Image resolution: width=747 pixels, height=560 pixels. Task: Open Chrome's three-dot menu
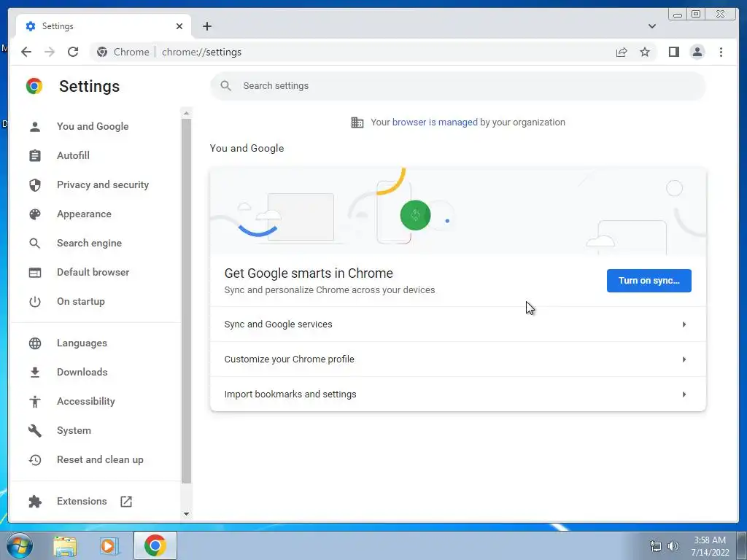721,52
